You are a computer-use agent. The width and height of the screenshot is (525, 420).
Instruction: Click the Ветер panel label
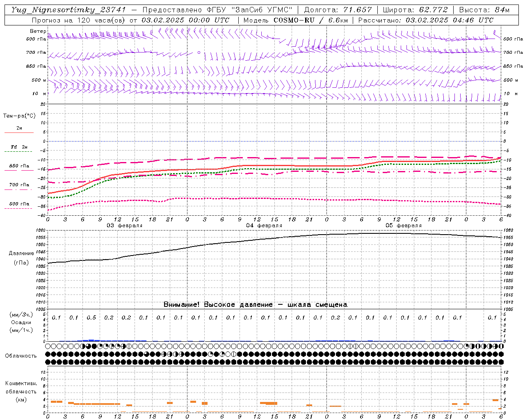click(x=38, y=31)
